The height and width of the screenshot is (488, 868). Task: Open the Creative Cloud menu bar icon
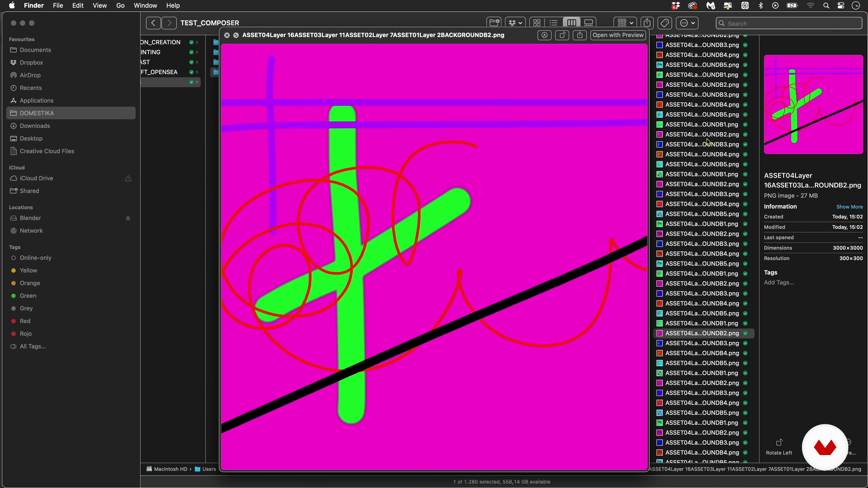coord(692,6)
